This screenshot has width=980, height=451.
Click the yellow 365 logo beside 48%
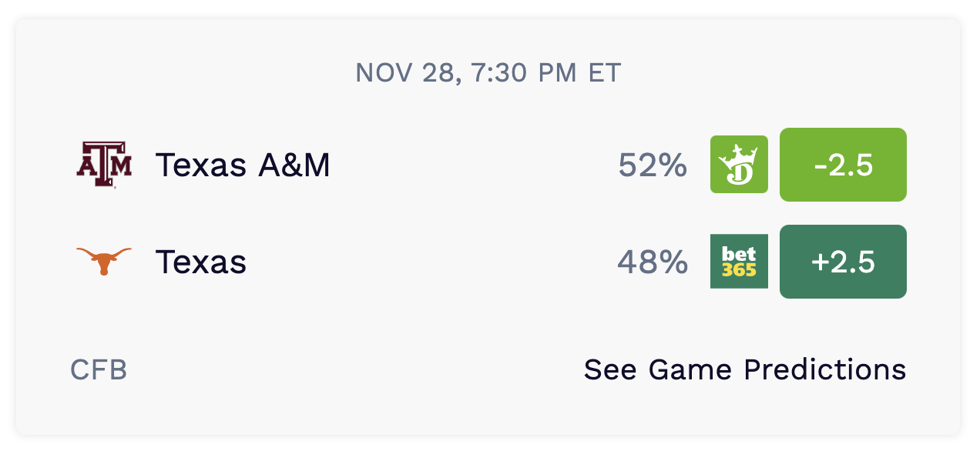[x=739, y=262]
